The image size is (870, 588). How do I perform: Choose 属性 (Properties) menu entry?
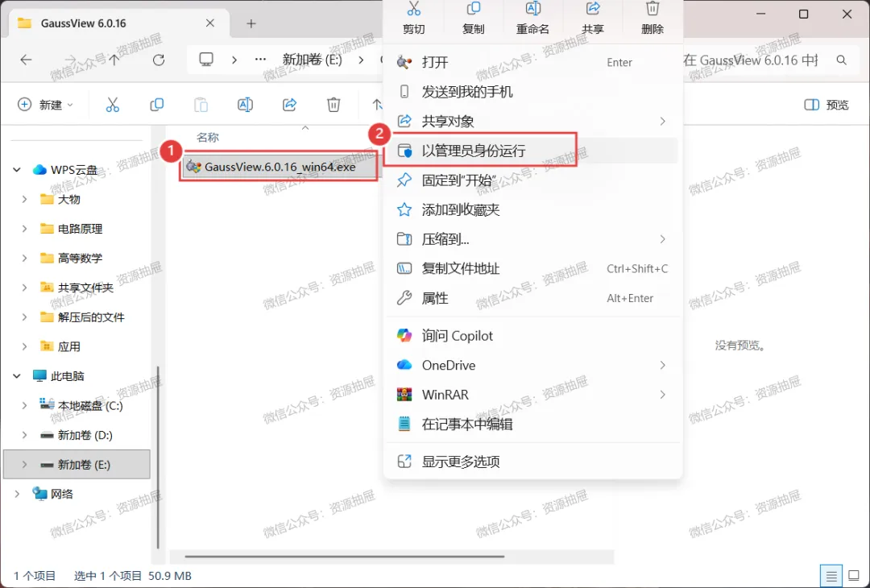coord(532,298)
